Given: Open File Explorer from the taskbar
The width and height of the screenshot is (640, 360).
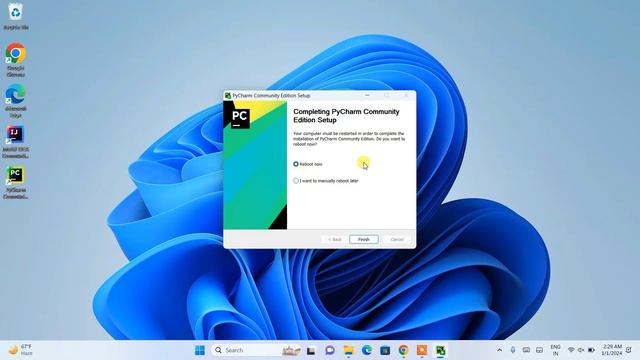Looking at the screenshot, I should pos(348,350).
